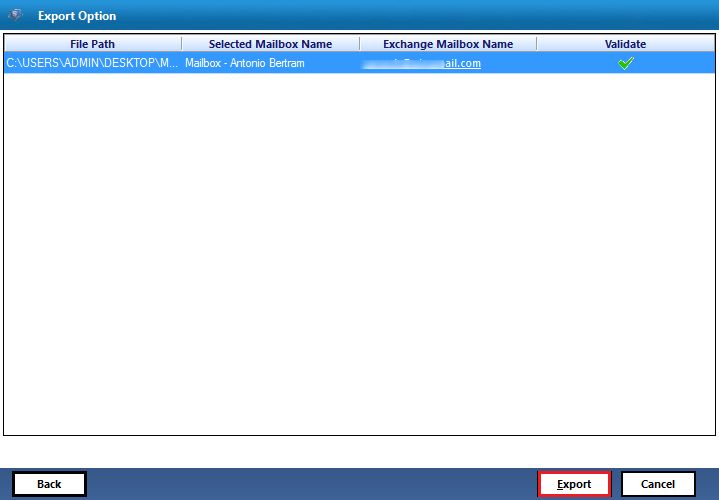
Task: Sort by Selected Mailbox Name header
Action: [x=271, y=44]
